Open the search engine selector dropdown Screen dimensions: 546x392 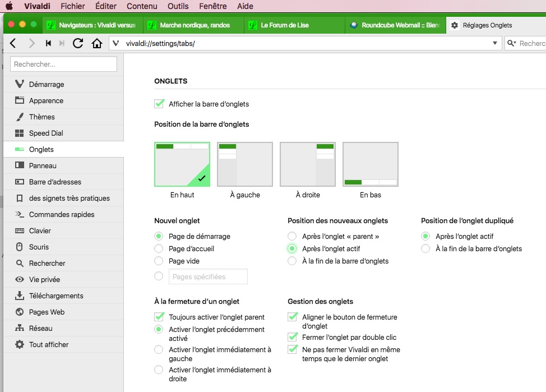(x=512, y=43)
